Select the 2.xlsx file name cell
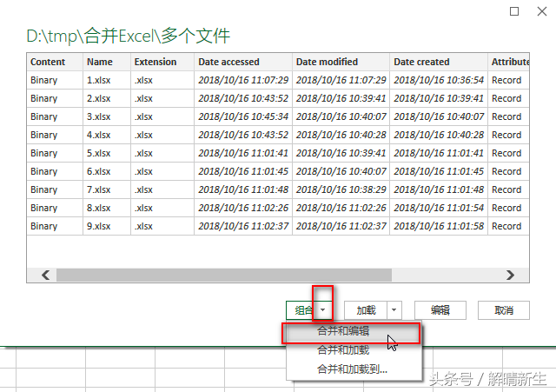Screen dimensions: 556x392 107,98
